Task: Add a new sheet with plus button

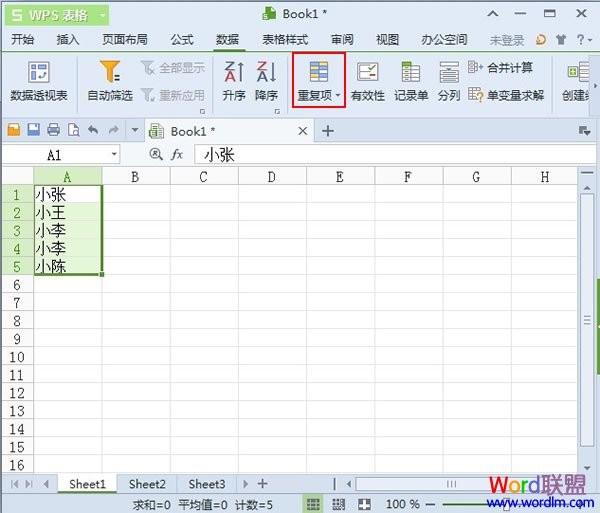Action: pyautogui.click(x=262, y=484)
